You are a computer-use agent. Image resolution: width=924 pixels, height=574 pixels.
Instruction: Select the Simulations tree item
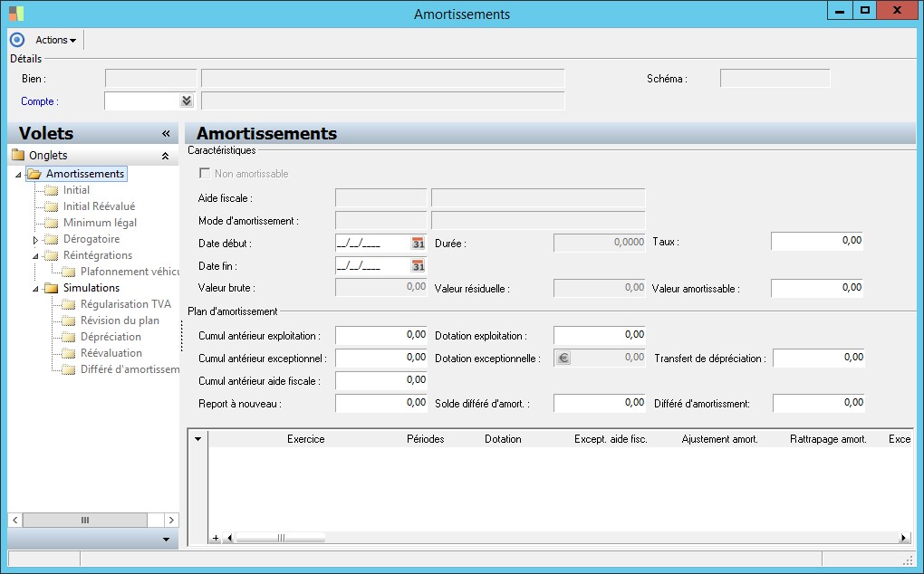click(91, 288)
